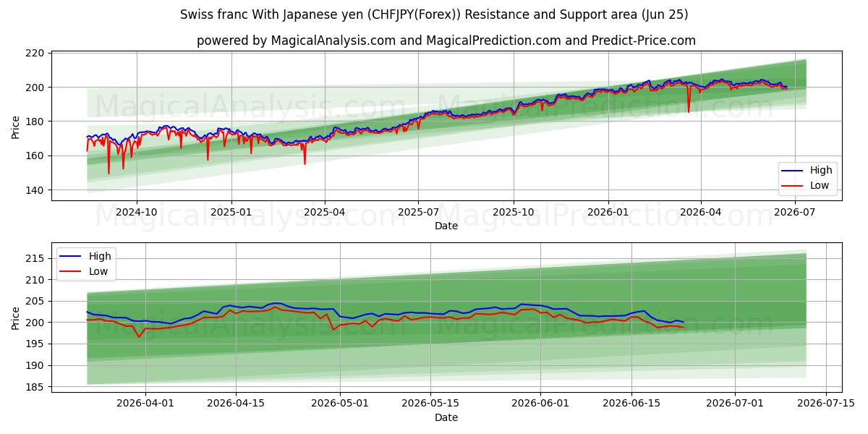
Task: Click the 'Date' axis label under lower chart
Action: pyautogui.click(x=446, y=417)
